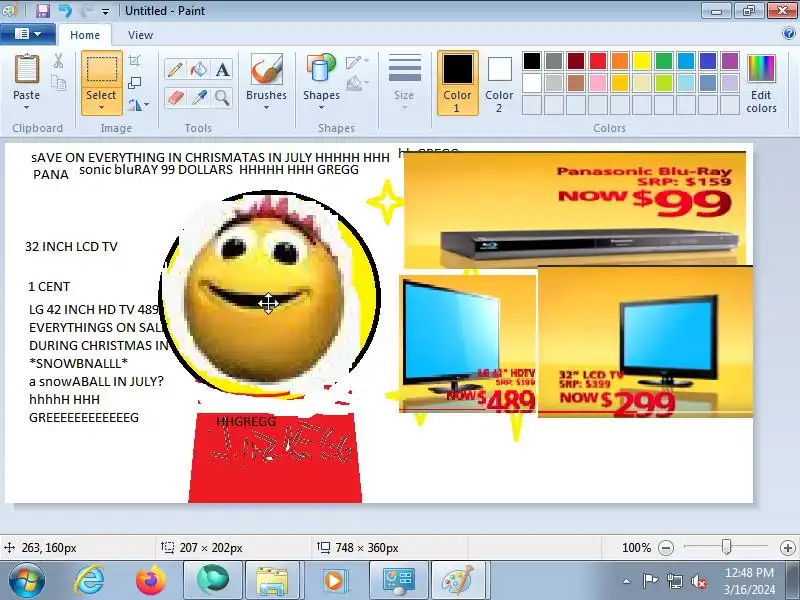
Task: Select the Magnifier tool
Action: point(222,97)
